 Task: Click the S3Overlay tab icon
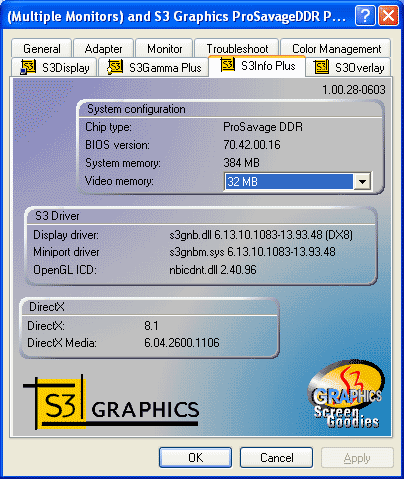(321, 67)
